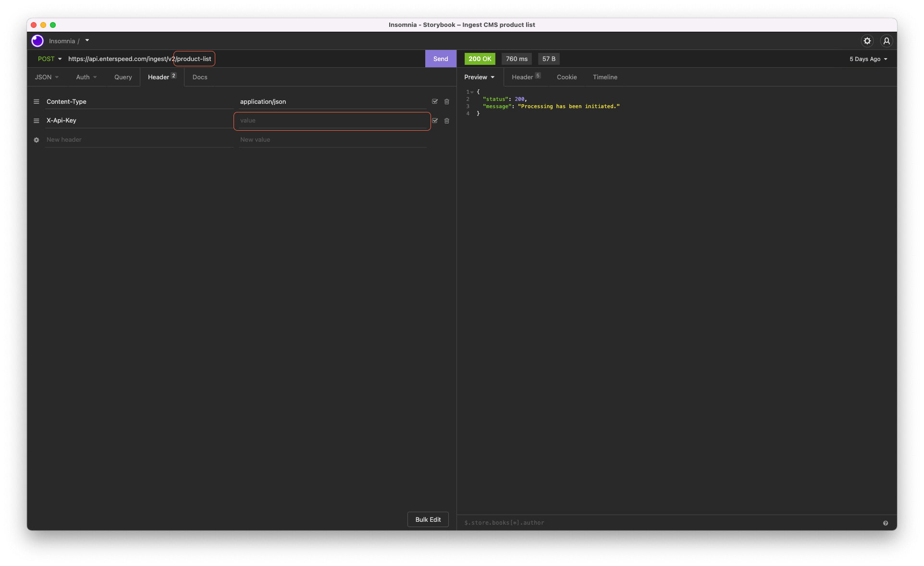Click the Insomnia breadcrumb text
924x566 pixels.
pos(62,41)
